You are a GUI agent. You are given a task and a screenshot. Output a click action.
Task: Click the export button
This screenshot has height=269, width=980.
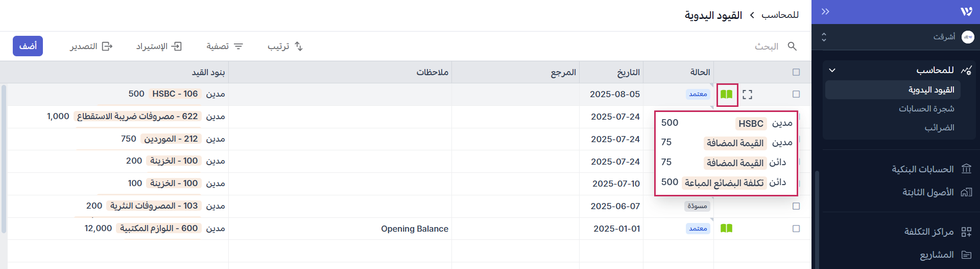(91, 47)
